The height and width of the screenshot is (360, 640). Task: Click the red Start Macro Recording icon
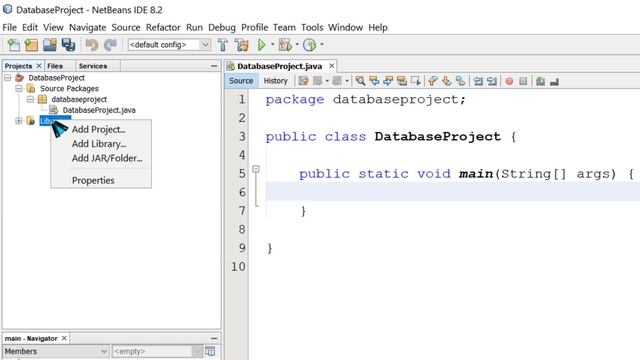pos(509,81)
